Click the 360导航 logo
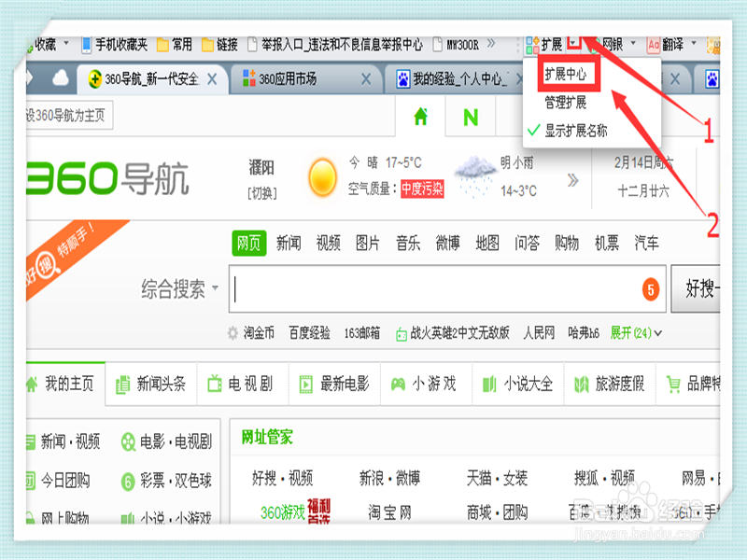The height and width of the screenshot is (560, 747). (x=107, y=178)
